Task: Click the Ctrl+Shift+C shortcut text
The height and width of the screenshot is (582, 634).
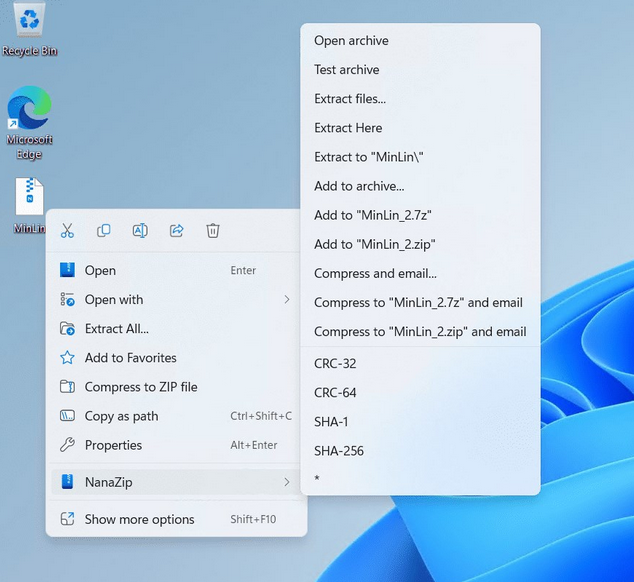Action: pos(261,416)
